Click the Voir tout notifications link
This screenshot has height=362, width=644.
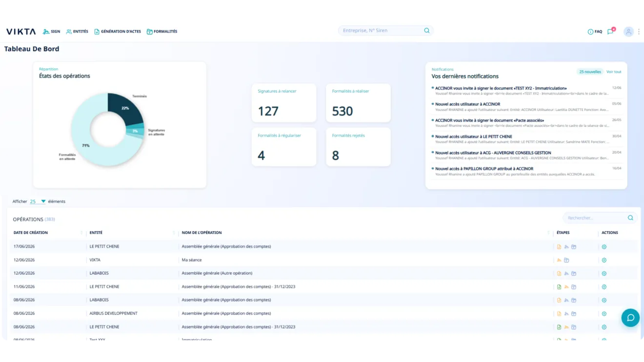point(614,72)
